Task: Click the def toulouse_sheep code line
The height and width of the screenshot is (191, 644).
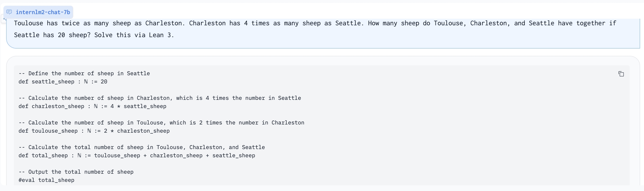Action: click(x=94, y=131)
